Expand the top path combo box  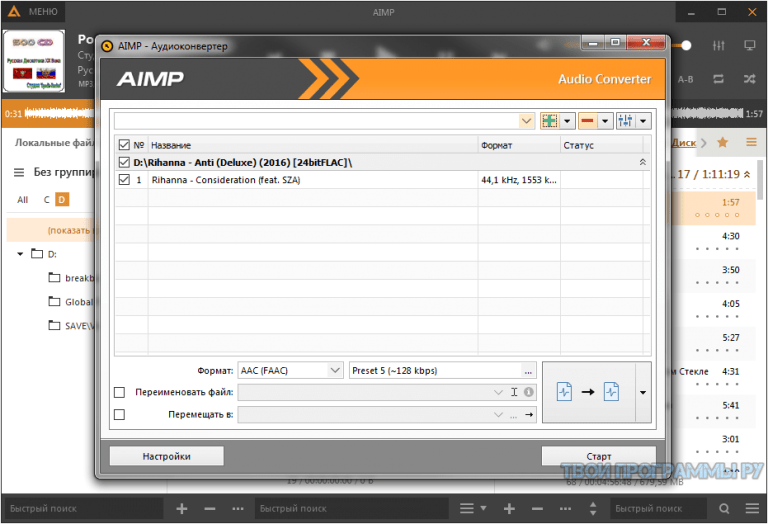(x=527, y=120)
